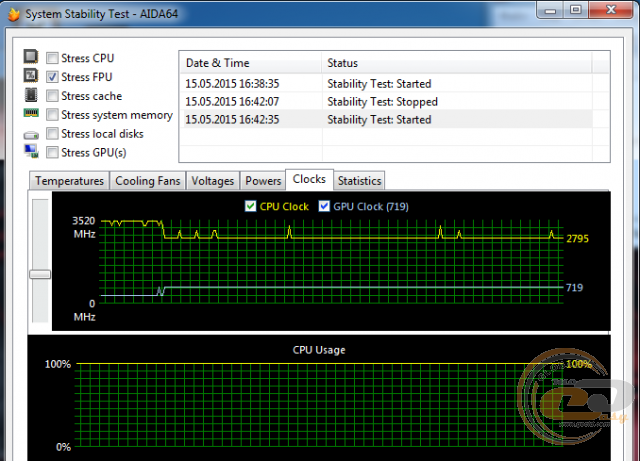The height and width of the screenshot is (461, 640).
Task: Enable the Stress local disks checkbox
Action: pyautogui.click(x=52, y=134)
